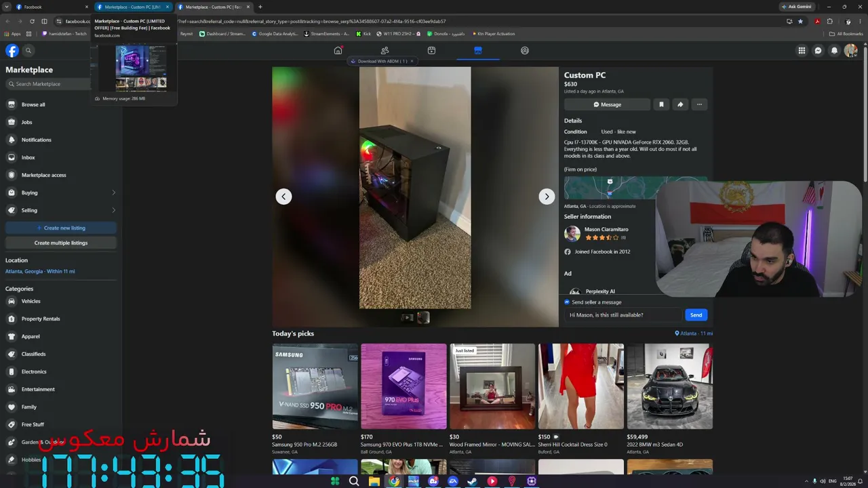Switch to the third Marketplace Custom PC tab
The width and height of the screenshot is (868, 488).
[x=213, y=7]
